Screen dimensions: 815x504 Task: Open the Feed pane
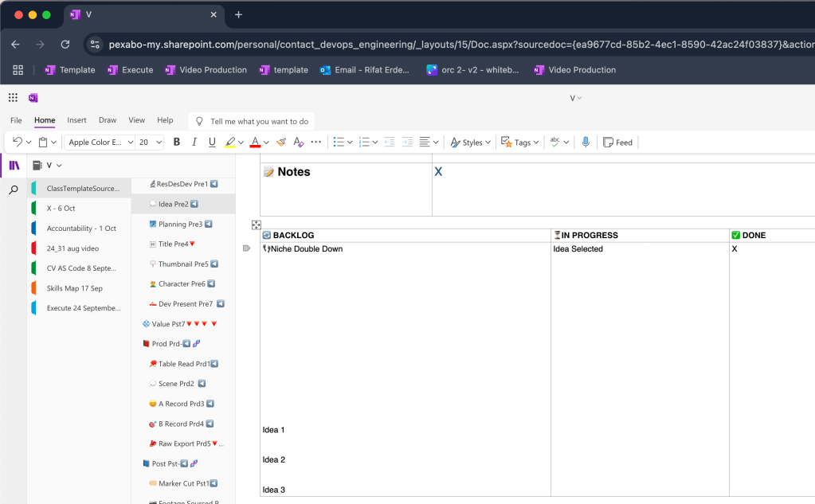coord(617,143)
